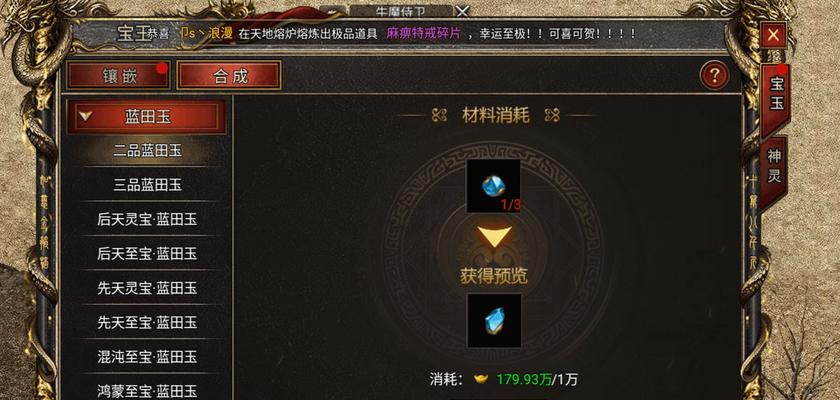Viewport: 840px width, 400px height.
Task: Collapse the 蓝田玉 category header
Action: click(x=146, y=117)
